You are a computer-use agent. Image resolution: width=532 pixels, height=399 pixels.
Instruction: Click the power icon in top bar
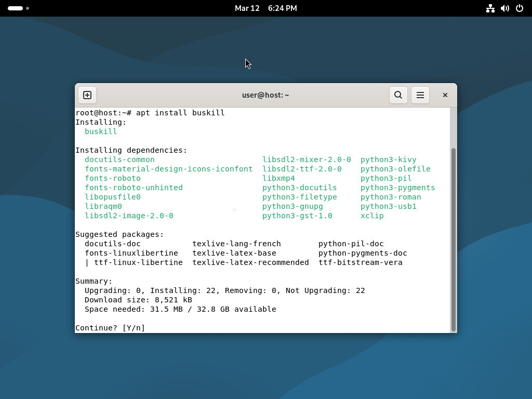(519, 8)
